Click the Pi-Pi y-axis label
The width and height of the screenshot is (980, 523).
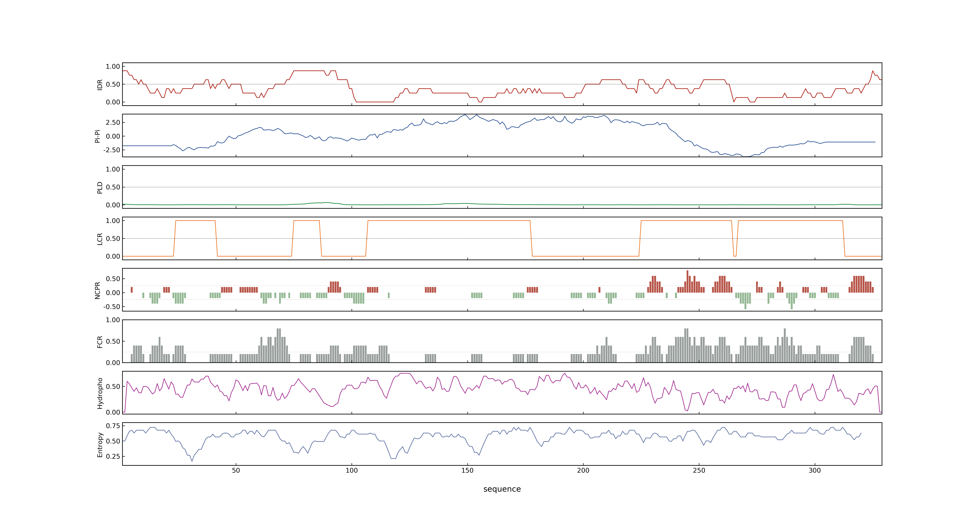pyautogui.click(x=97, y=136)
